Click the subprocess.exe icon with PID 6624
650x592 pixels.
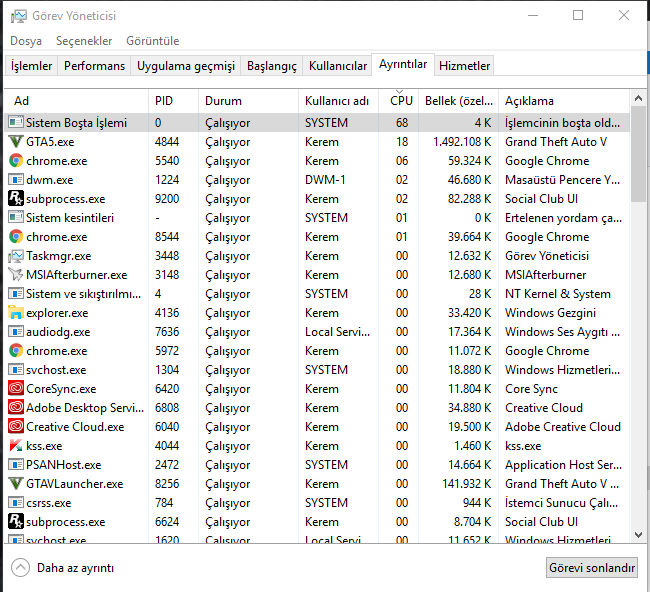[16, 522]
